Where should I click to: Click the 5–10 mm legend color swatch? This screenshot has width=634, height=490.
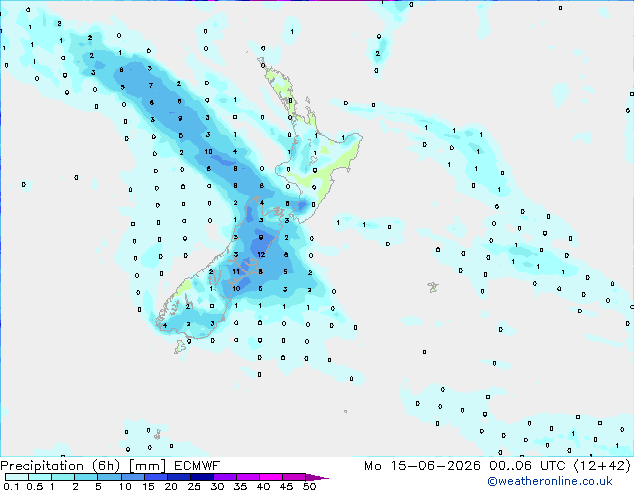coord(109,477)
